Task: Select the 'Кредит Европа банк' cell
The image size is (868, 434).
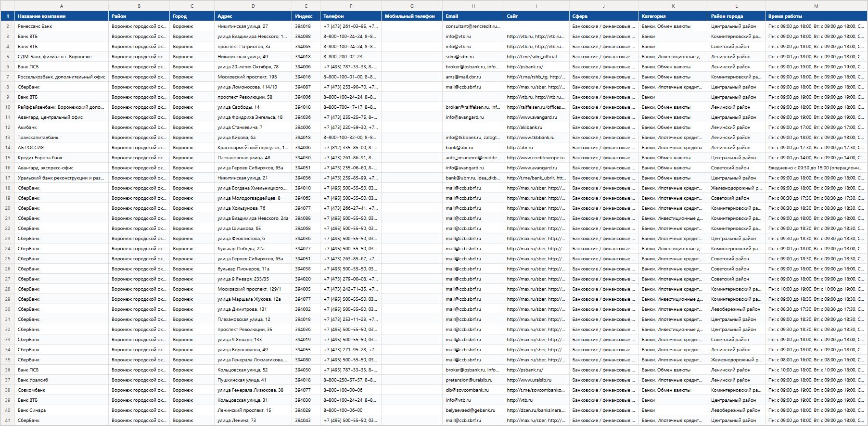Action: click(x=62, y=158)
